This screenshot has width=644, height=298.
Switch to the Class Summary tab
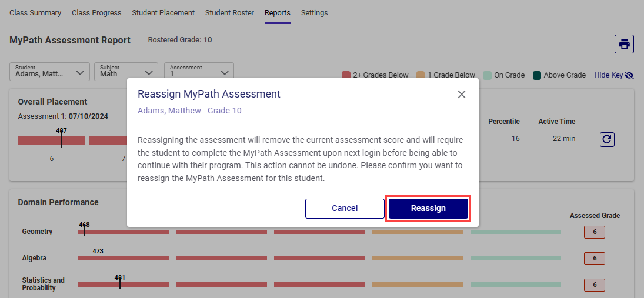35,13
